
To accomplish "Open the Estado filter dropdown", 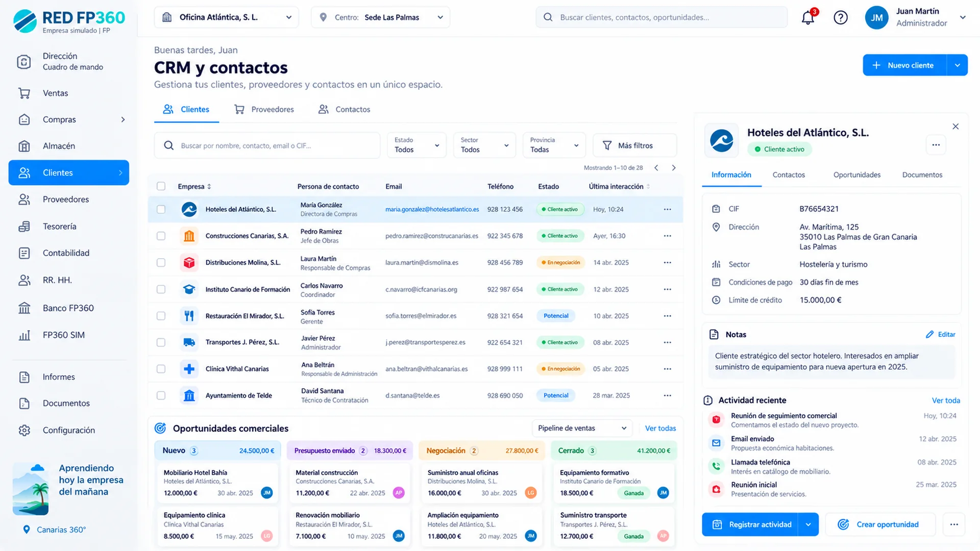I will (416, 145).
